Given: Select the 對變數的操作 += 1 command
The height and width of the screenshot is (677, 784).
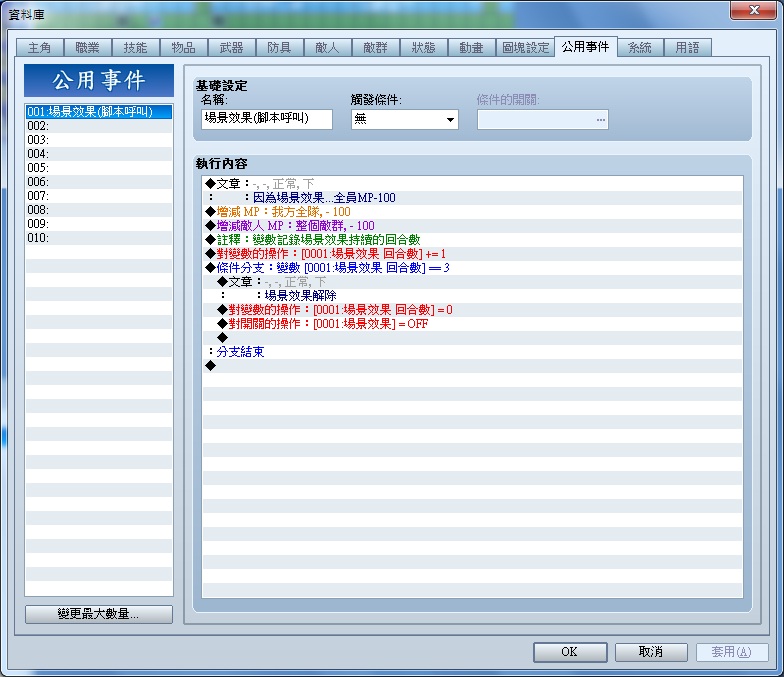Looking at the screenshot, I should (472, 254).
